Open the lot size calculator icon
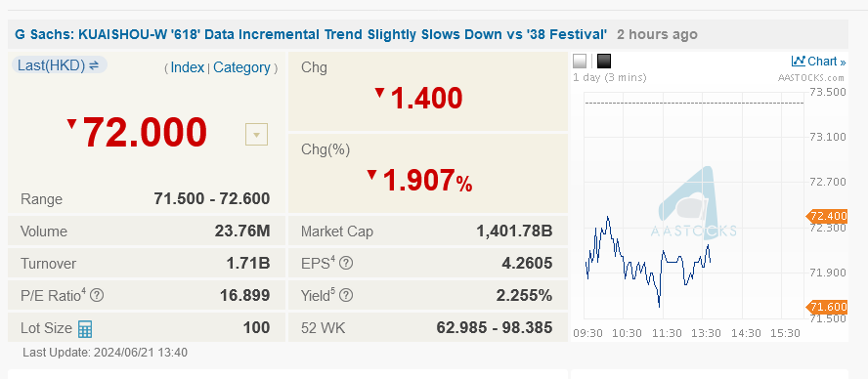868x379 pixels. click(85, 328)
